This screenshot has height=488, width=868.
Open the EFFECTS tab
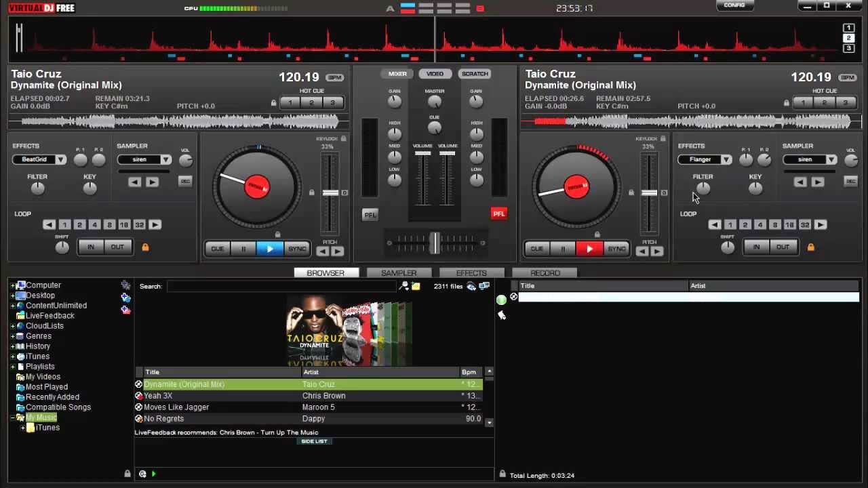click(471, 272)
